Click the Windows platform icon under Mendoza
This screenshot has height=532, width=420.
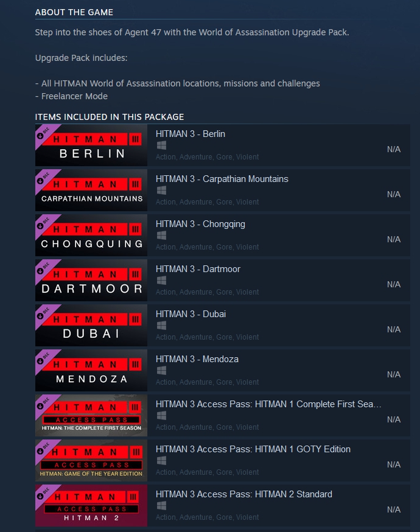[x=161, y=371]
